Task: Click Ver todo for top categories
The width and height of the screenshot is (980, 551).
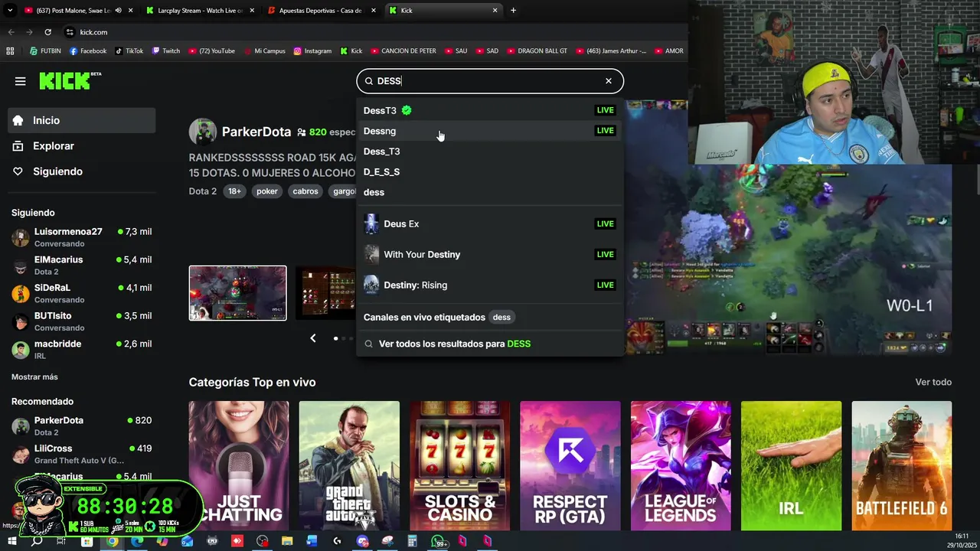Action: tap(933, 382)
